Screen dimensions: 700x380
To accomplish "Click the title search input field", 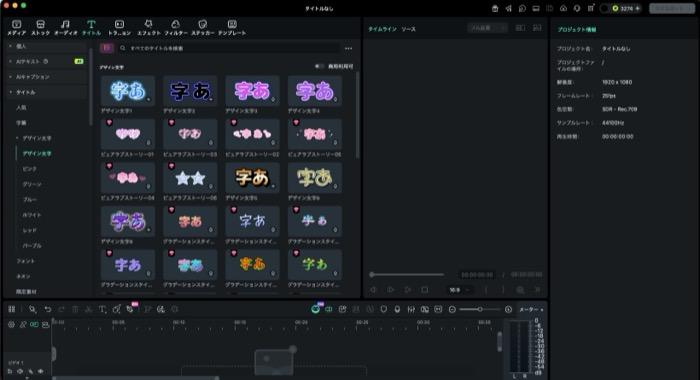I will [x=228, y=48].
